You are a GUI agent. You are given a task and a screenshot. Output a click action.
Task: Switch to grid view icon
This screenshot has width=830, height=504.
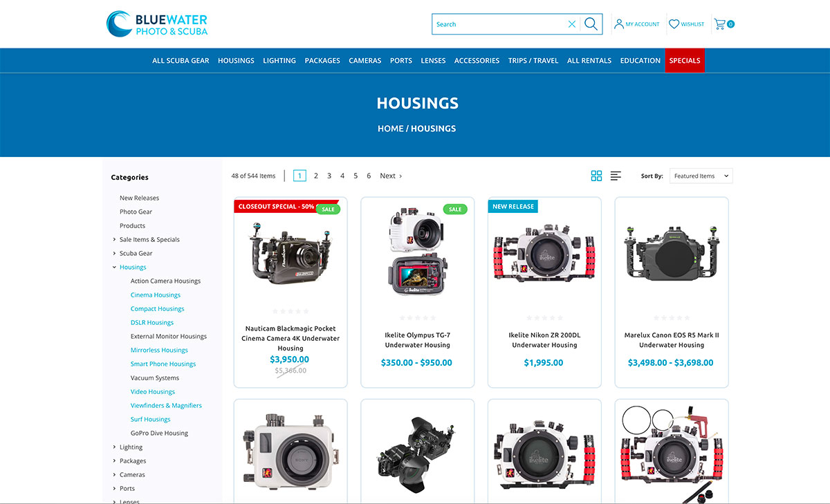click(x=596, y=176)
